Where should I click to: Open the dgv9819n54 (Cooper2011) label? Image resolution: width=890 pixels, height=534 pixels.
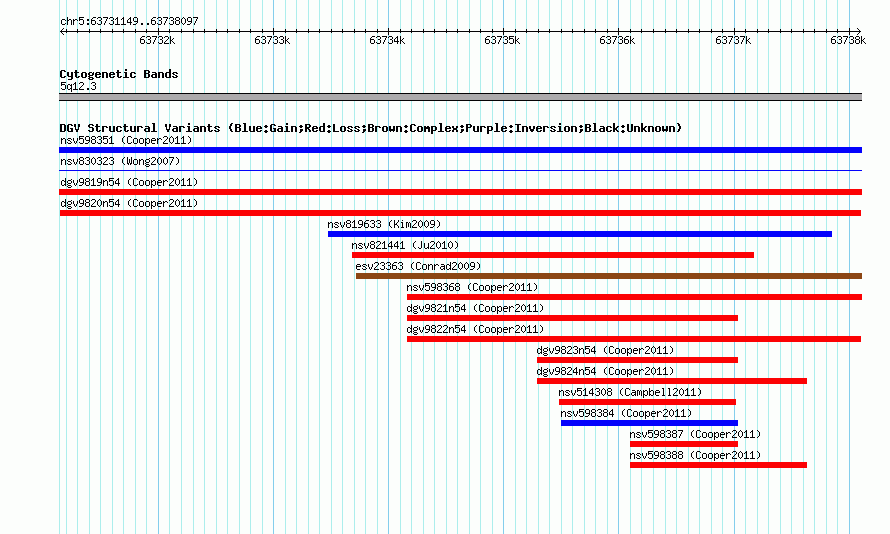pyautogui.click(x=129, y=182)
